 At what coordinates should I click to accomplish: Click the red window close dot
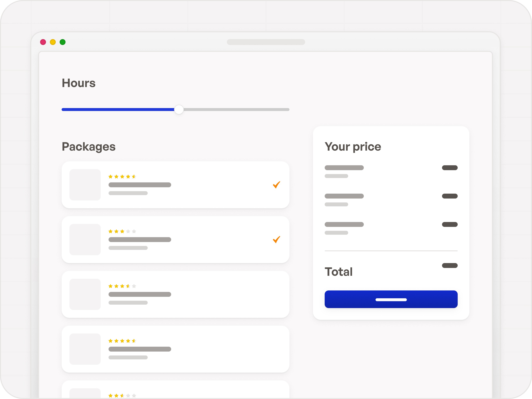tap(43, 42)
